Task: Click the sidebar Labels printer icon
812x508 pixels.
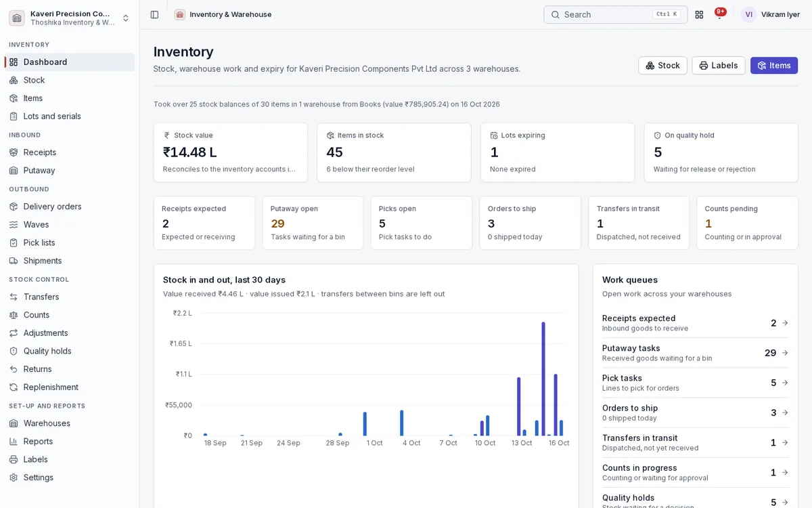Action: pos(14,459)
